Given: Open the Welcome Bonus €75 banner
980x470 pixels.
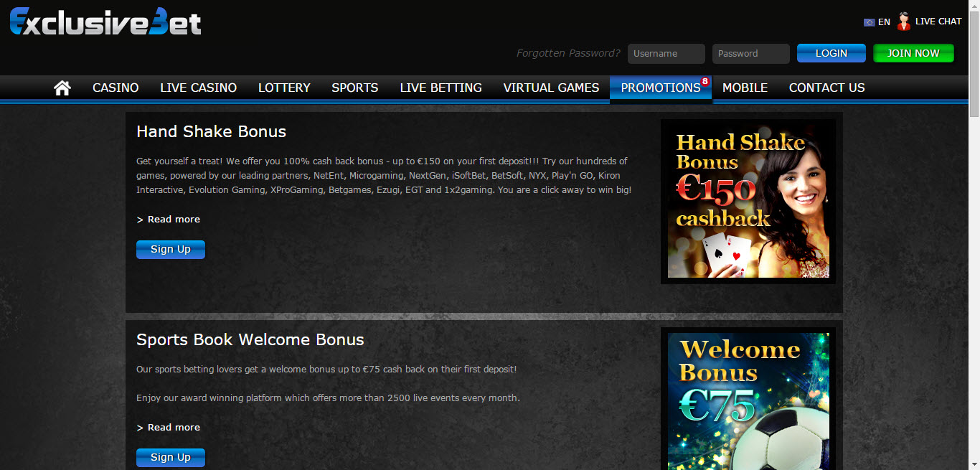Looking at the screenshot, I should 748,399.
